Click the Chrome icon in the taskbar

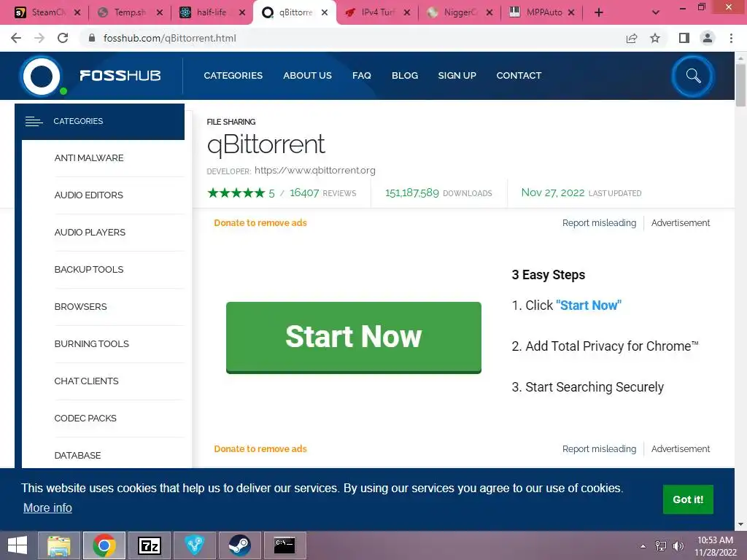(x=104, y=545)
